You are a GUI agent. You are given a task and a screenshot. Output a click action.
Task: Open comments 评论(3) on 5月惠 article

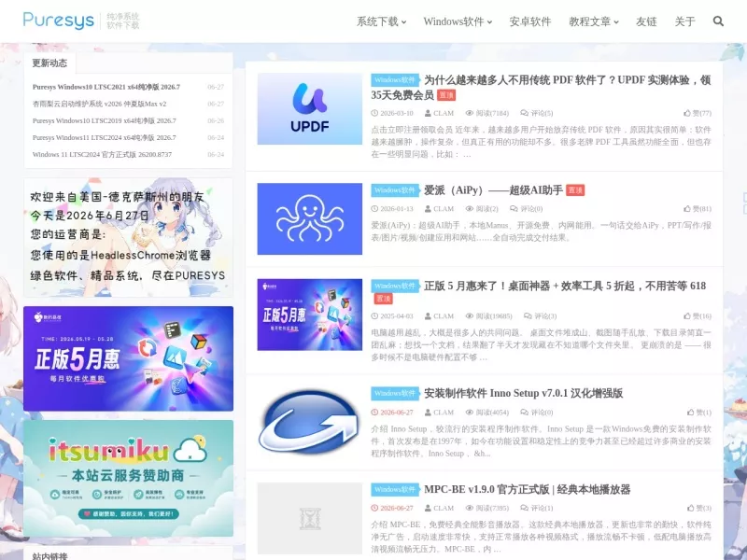coord(540,316)
